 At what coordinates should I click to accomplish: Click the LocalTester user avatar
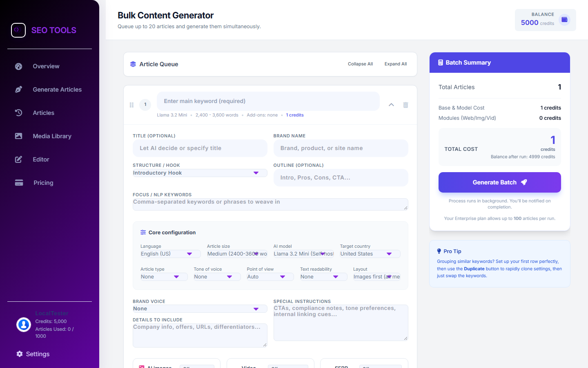(x=24, y=325)
